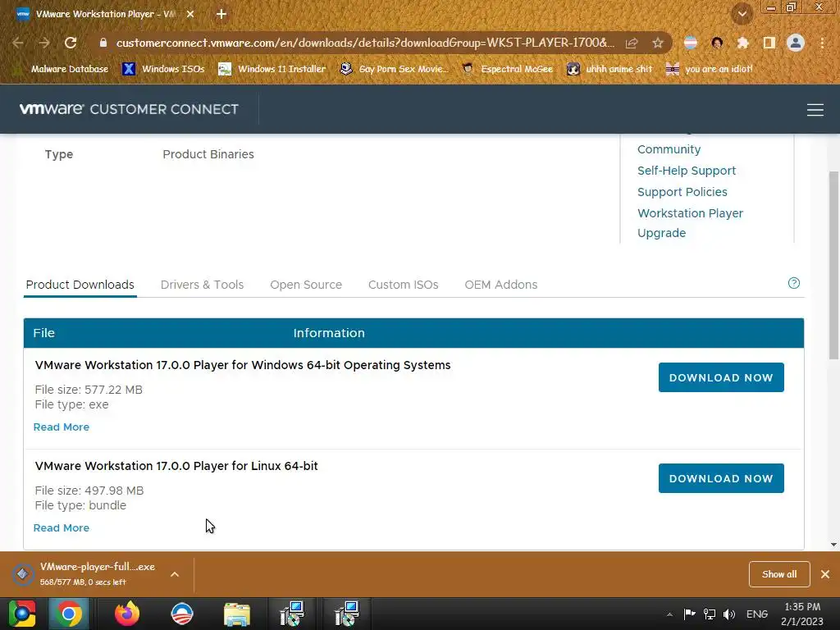Click the page vertical scrollbar thumb
Screen dimensions: 840x630
pyautogui.click(x=833, y=265)
